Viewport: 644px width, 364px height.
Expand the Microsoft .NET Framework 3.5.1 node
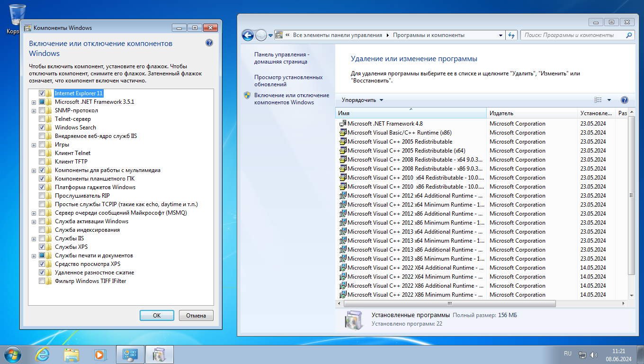click(34, 102)
